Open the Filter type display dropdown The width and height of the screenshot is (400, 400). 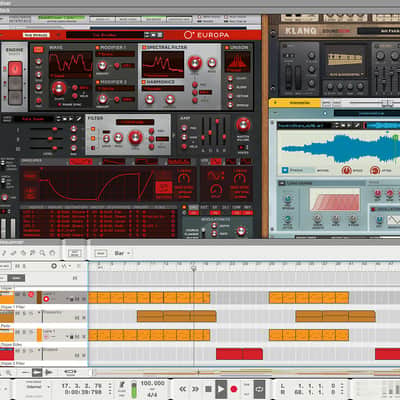click(x=135, y=122)
